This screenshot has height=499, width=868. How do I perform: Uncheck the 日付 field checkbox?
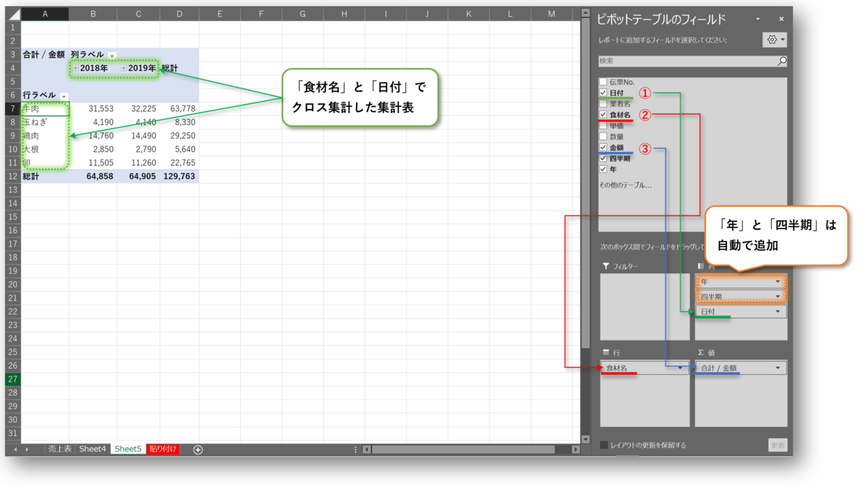click(x=603, y=93)
